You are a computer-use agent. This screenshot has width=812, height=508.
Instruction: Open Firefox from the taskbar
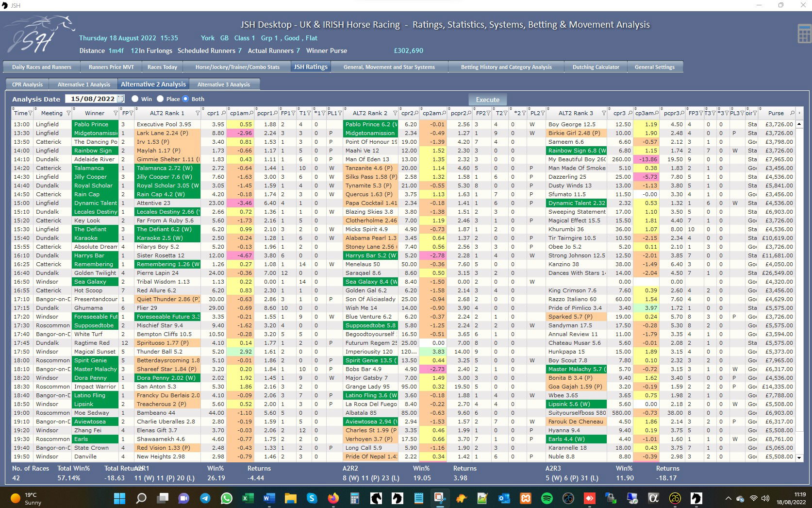coord(333,498)
